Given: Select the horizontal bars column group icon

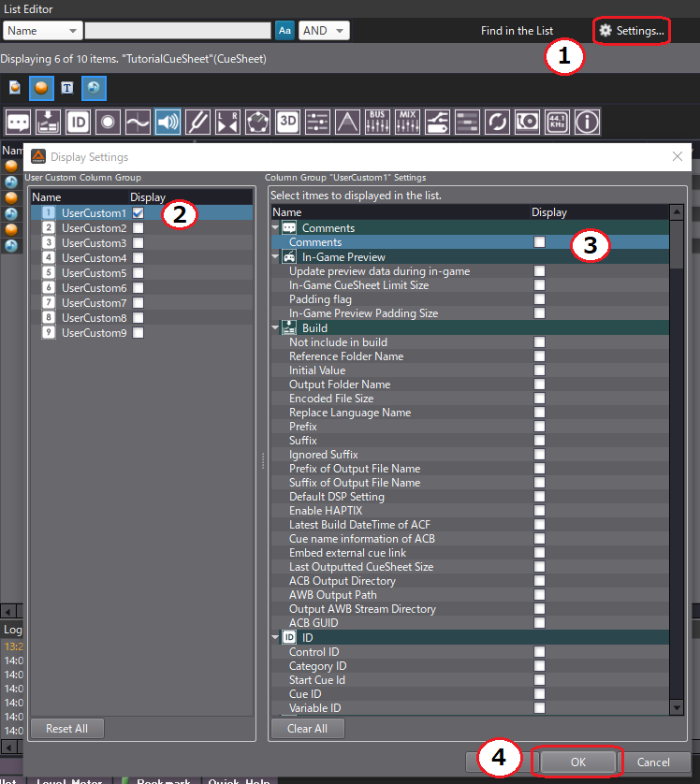Looking at the screenshot, I should click(x=468, y=122).
